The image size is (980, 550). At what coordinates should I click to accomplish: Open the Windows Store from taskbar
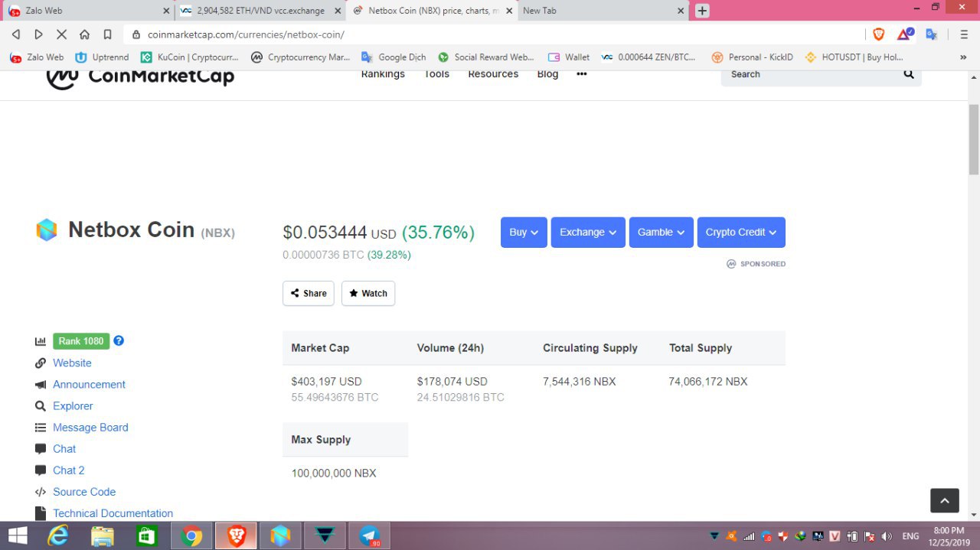(147, 535)
